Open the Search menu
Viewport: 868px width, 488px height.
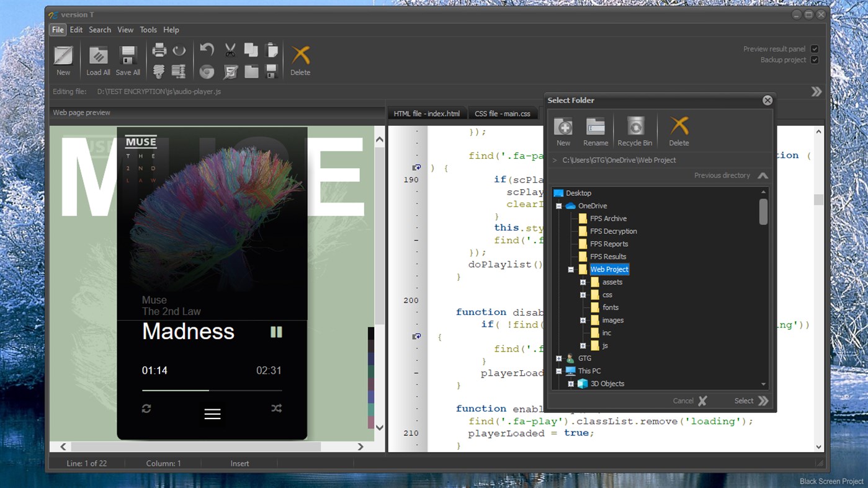tap(99, 30)
